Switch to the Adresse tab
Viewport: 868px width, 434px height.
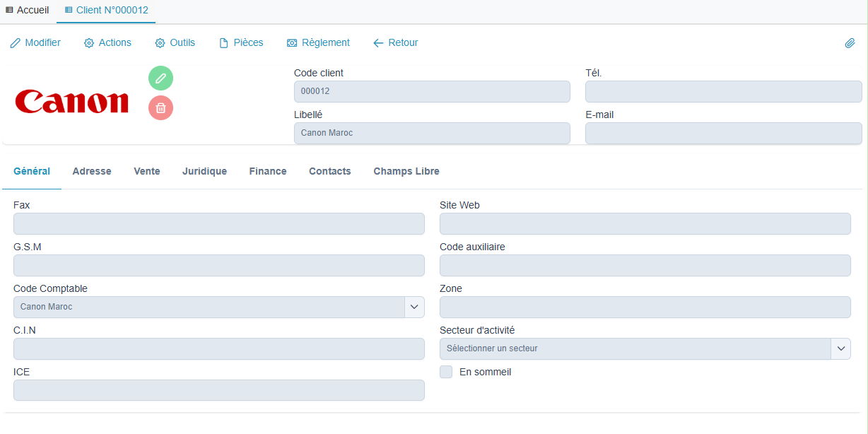click(x=91, y=171)
